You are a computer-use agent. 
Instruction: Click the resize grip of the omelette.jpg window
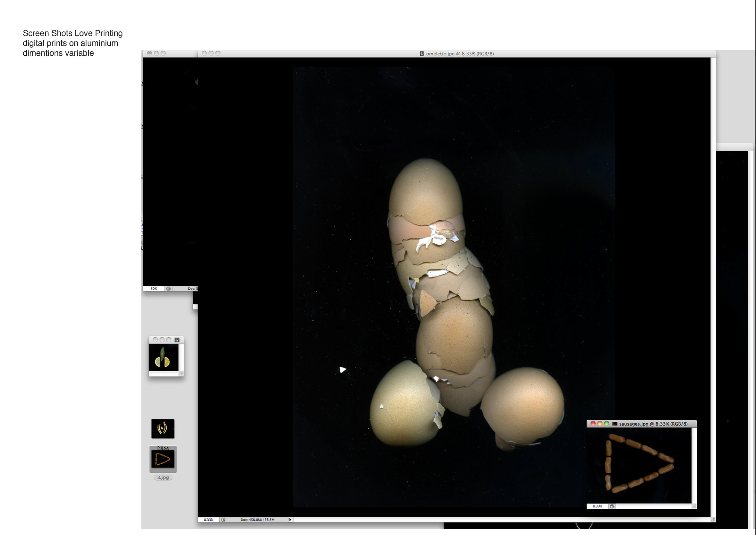[713, 520]
